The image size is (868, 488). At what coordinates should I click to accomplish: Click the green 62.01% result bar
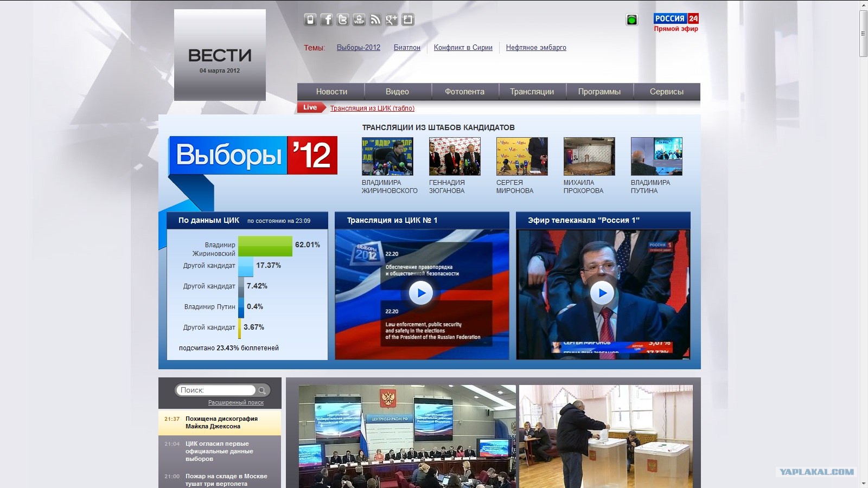pyautogui.click(x=265, y=246)
